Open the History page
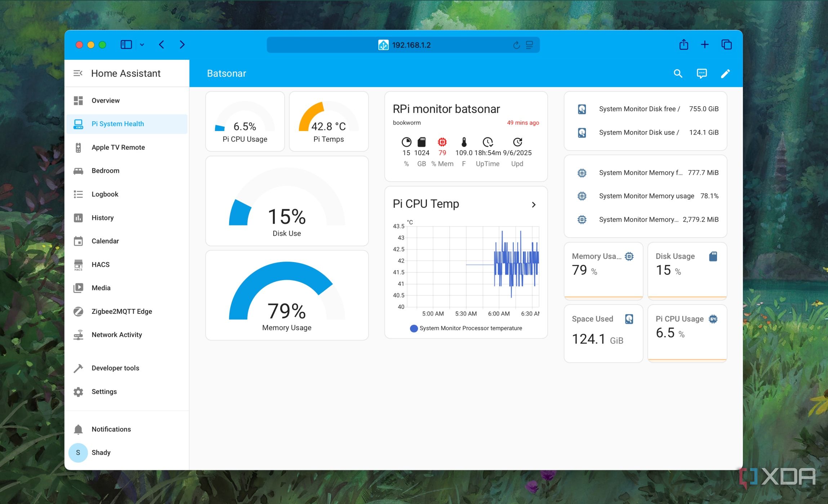 coord(127,217)
